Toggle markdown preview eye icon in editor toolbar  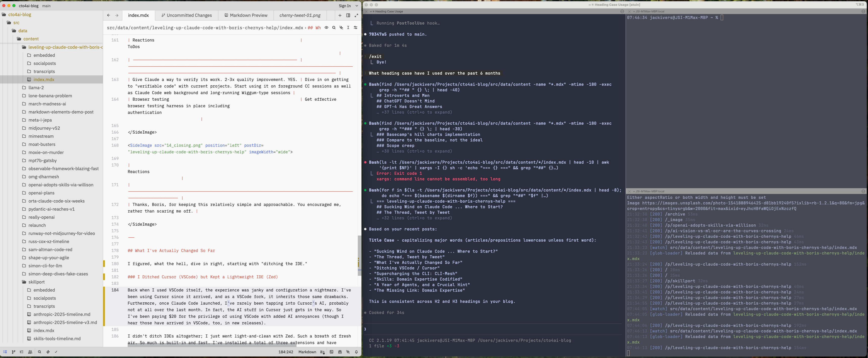point(327,28)
